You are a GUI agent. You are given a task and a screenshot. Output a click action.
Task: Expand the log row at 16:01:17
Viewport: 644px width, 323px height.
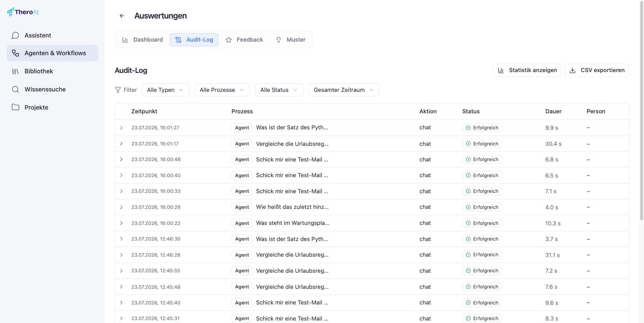(121, 144)
